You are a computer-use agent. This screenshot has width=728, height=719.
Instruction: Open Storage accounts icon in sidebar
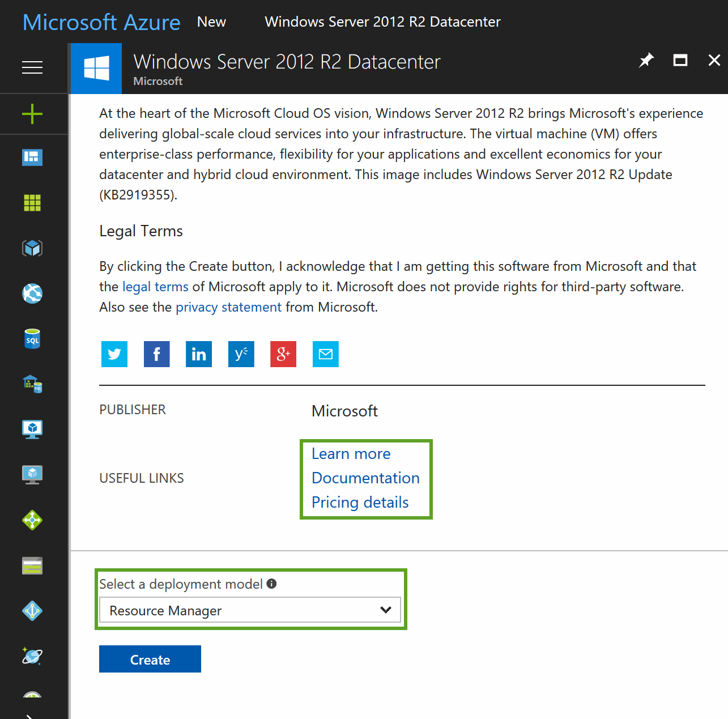(32, 565)
